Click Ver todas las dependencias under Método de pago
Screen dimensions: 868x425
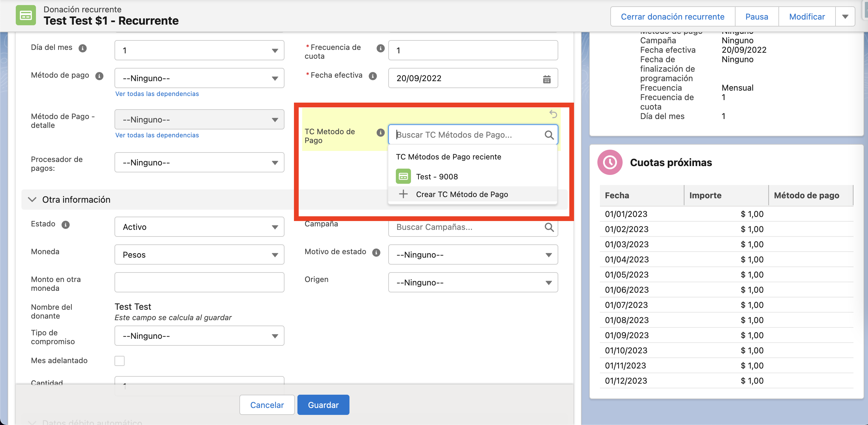157,94
